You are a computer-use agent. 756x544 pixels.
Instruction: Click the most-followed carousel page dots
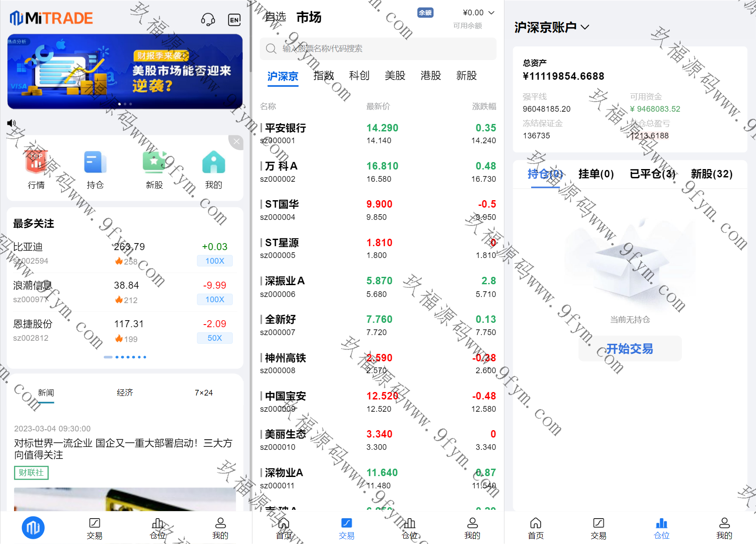(x=125, y=357)
